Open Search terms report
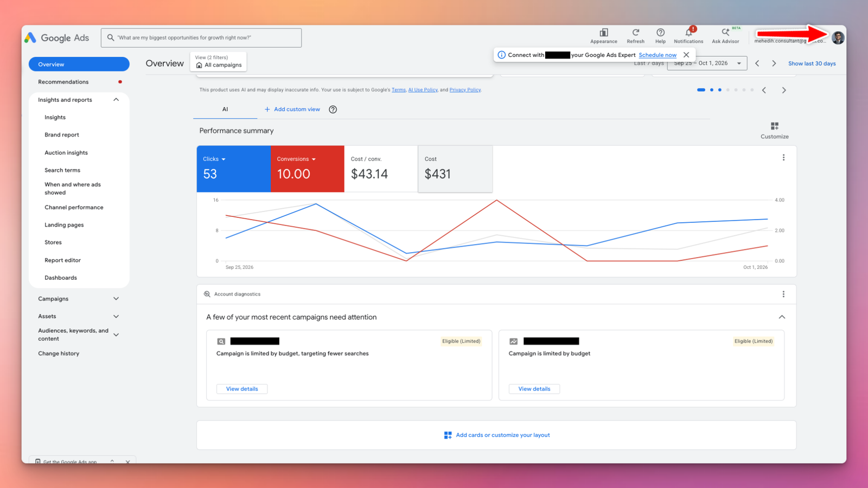Screen dimensions: 868x488 coord(62,170)
